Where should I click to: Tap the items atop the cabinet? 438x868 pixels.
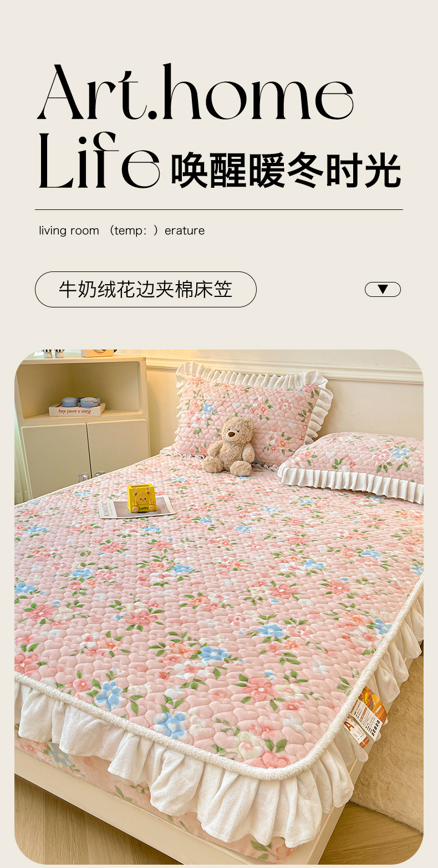[x=78, y=353]
